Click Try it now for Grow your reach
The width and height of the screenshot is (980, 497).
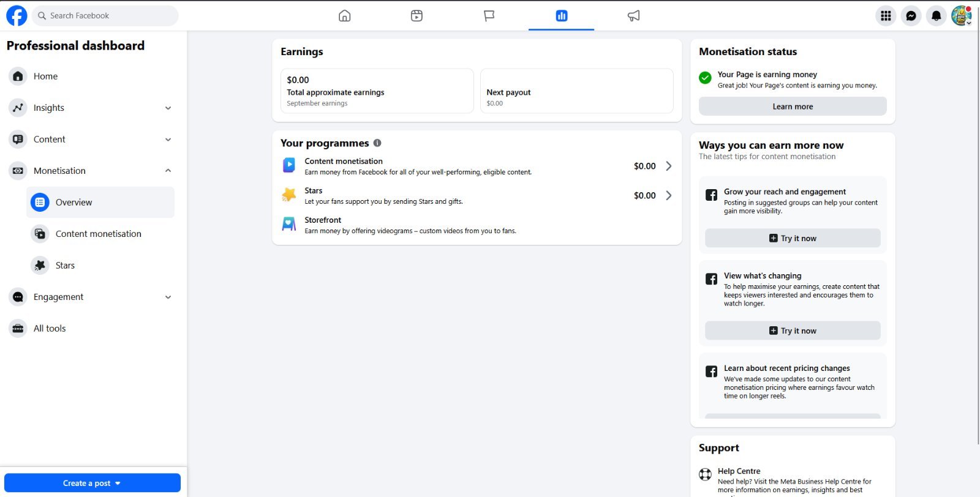[793, 238]
